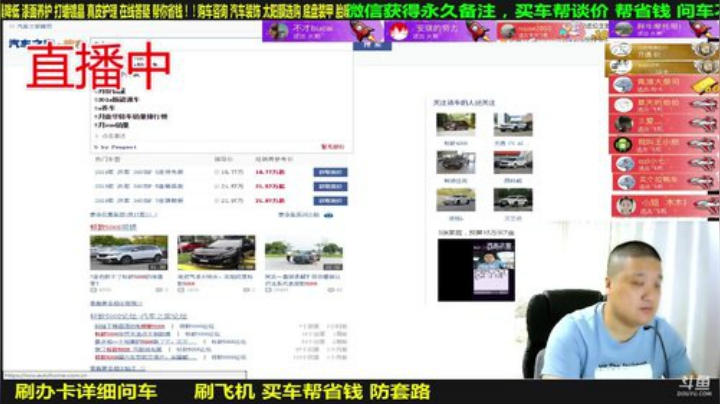
Task: Click the blue search button beside the search box
Action: (372, 46)
